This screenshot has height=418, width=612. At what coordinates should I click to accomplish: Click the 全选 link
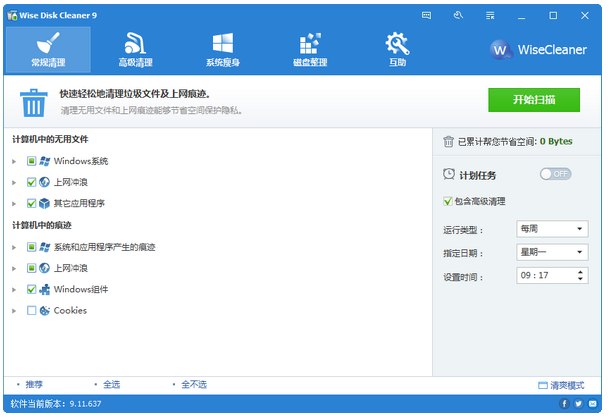111,384
